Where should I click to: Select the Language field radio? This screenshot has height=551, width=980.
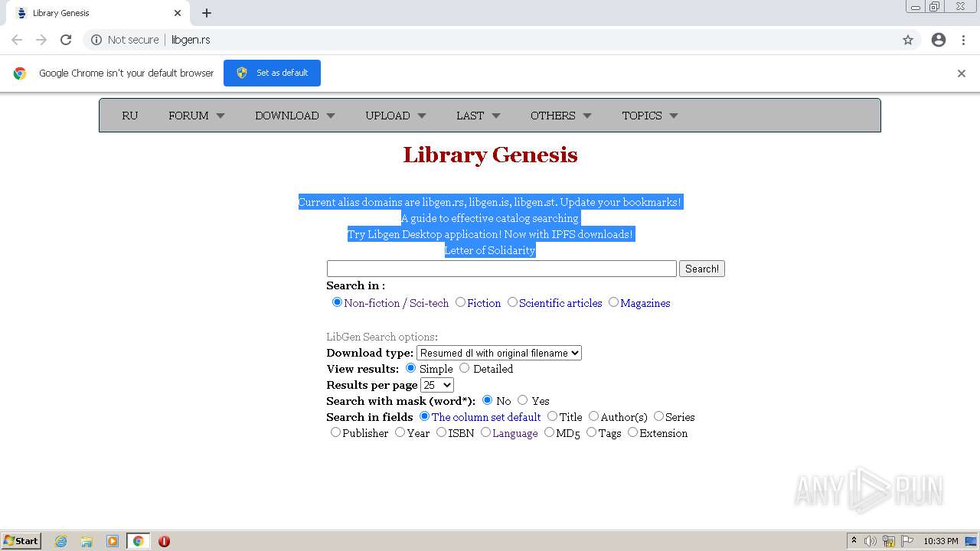(485, 432)
